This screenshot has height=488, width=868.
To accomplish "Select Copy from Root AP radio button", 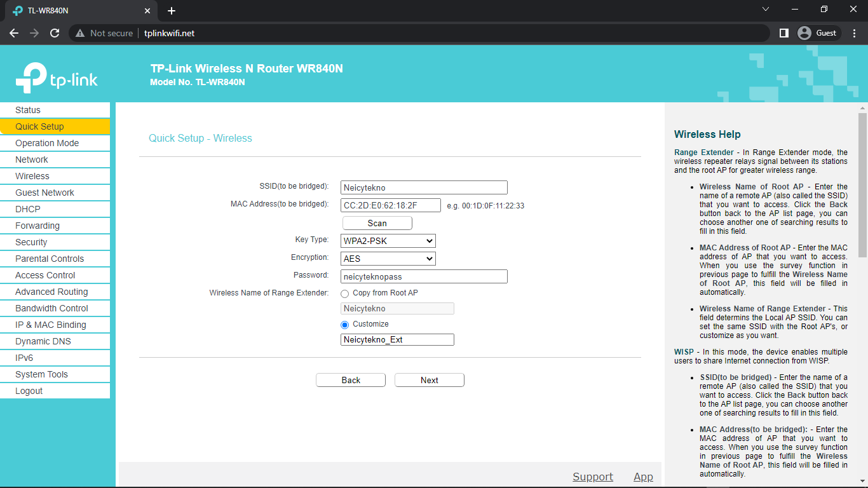I will click(345, 294).
